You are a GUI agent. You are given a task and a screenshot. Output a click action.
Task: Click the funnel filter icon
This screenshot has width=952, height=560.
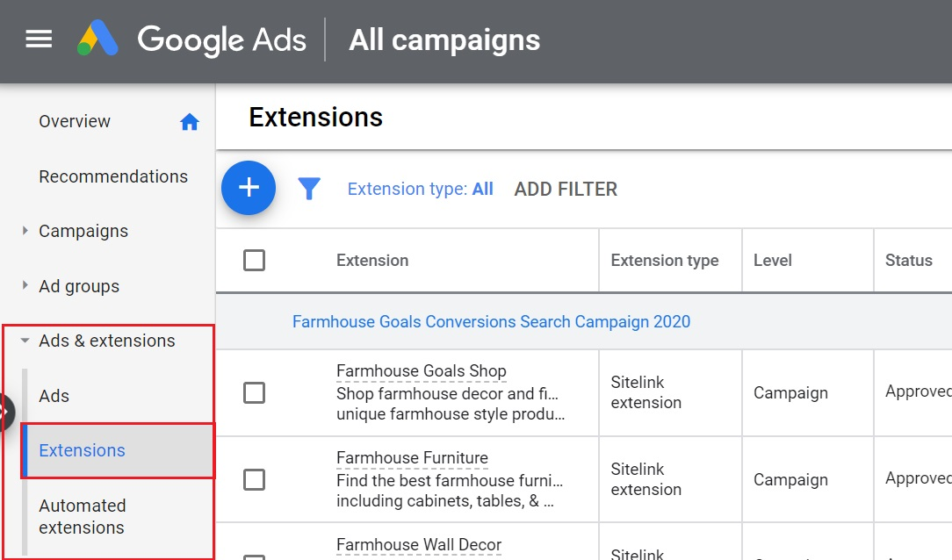pos(309,189)
